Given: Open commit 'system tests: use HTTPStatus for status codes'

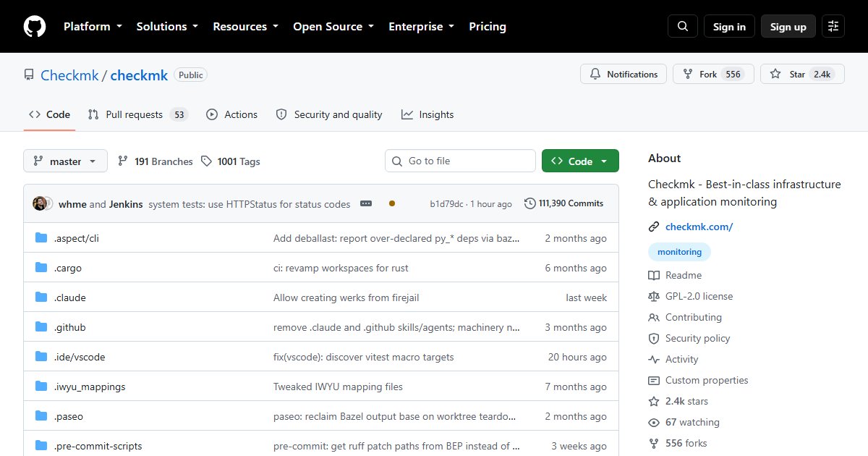Looking at the screenshot, I should 249,204.
